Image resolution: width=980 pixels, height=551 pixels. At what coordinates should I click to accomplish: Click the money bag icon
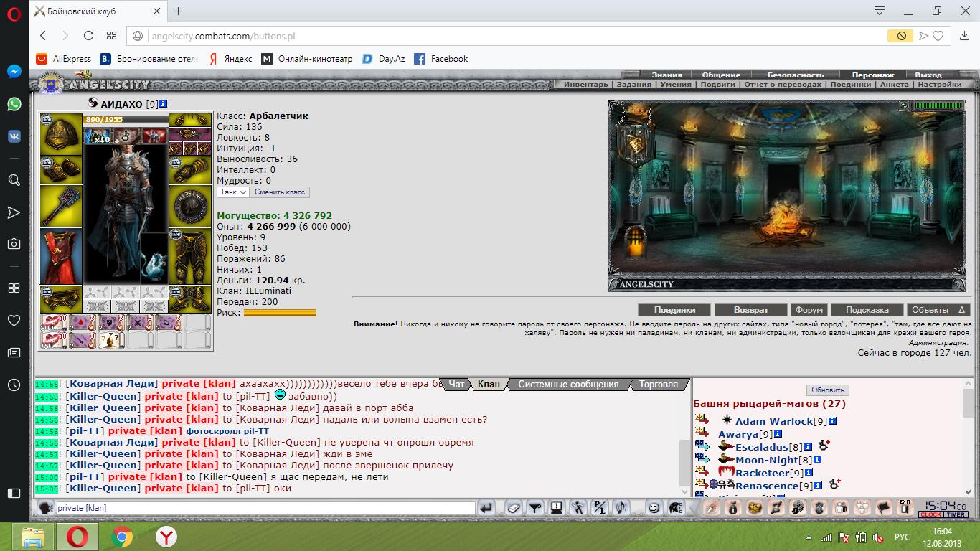pos(732,508)
